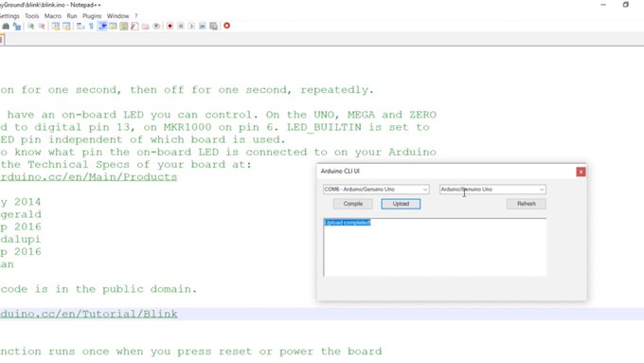Open the Macro menu
Image resolution: width=644 pixels, height=363 pixels.
[x=53, y=16]
